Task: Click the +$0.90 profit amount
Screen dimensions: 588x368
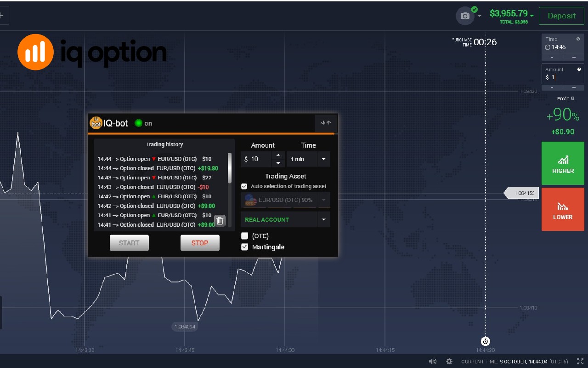Action: pos(563,132)
